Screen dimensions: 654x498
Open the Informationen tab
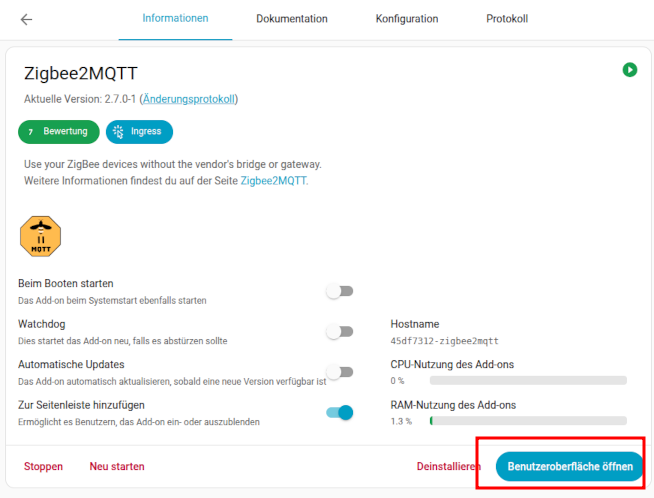(x=175, y=19)
